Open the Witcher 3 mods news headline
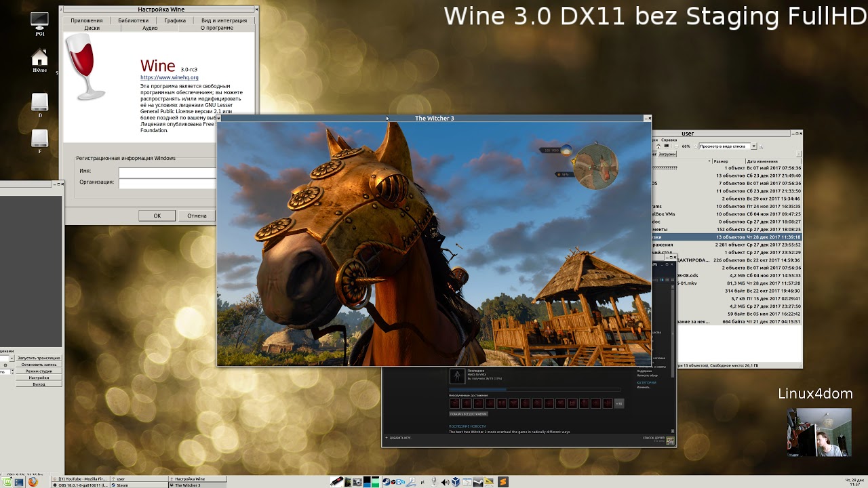 pyautogui.click(x=509, y=432)
